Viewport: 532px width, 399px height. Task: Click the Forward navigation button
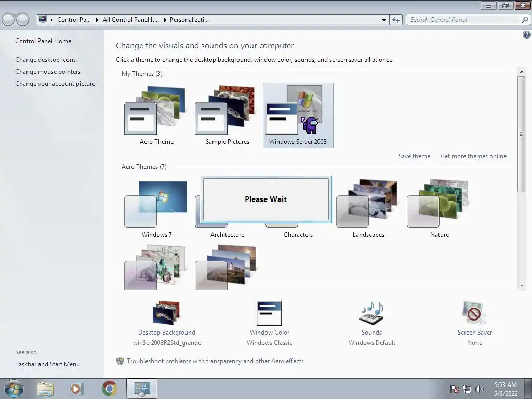coord(22,20)
